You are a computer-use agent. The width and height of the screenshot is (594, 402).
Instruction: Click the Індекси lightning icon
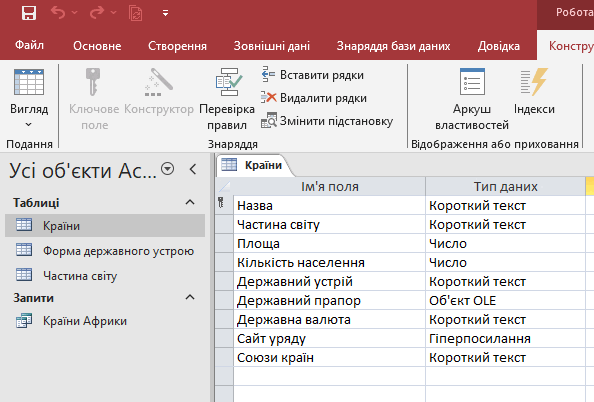click(534, 81)
